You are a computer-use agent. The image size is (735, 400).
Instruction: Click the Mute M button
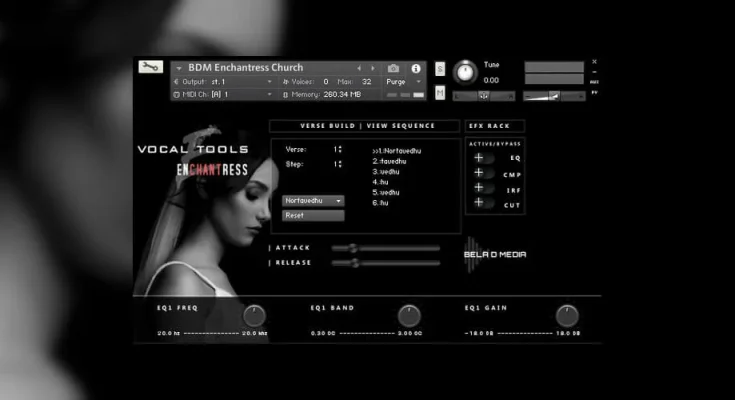coord(441,92)
